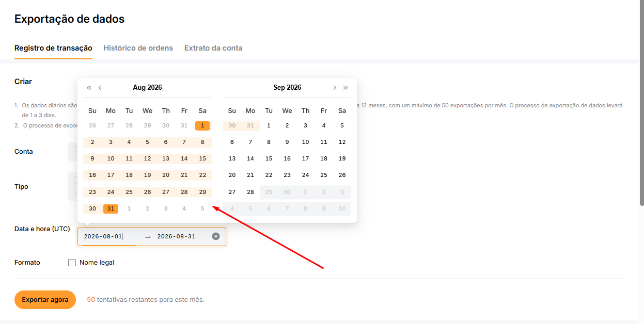This screenshot has width=644, height=324.
Task: Click the Aug 2026 month header
Action: pos(147,88)
